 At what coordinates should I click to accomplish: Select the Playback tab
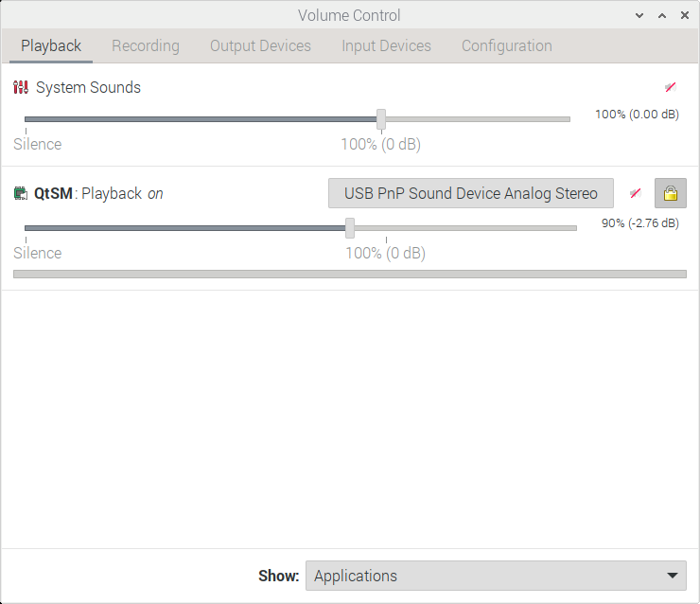(x=51, y=45)
